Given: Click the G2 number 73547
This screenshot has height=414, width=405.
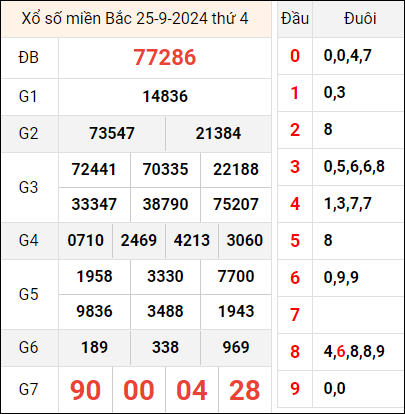Looking at the screenshot, I should click(112, 133).
